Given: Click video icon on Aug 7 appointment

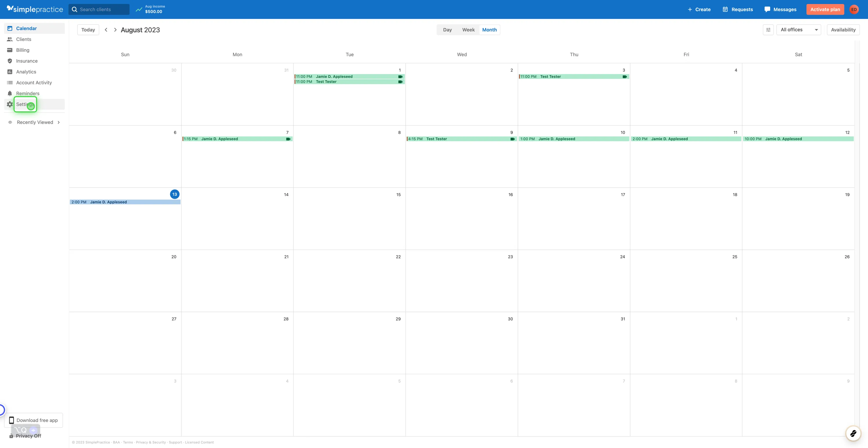Looking at the screenshot, I should tap(288, 139).
